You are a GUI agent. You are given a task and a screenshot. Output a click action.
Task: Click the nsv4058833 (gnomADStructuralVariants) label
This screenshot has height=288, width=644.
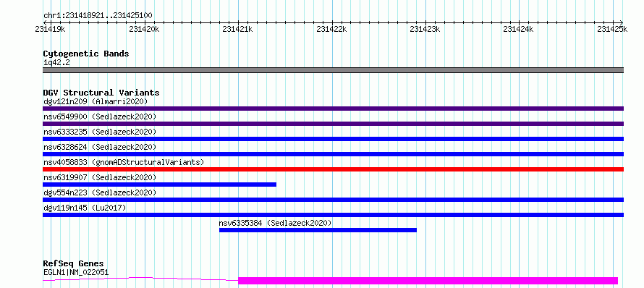124,162
